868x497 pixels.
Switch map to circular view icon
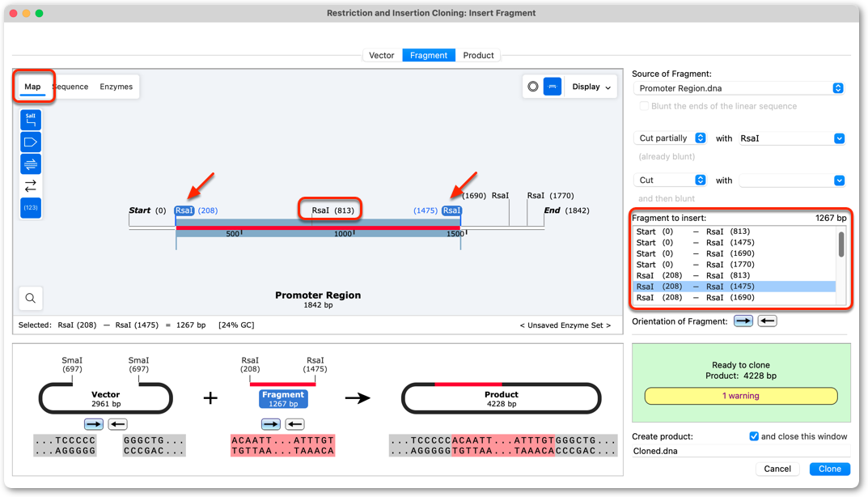533,87
